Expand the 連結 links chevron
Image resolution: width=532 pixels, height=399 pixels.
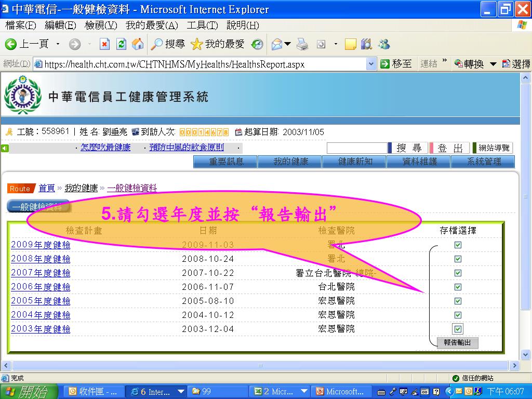(x=445, y=61)
